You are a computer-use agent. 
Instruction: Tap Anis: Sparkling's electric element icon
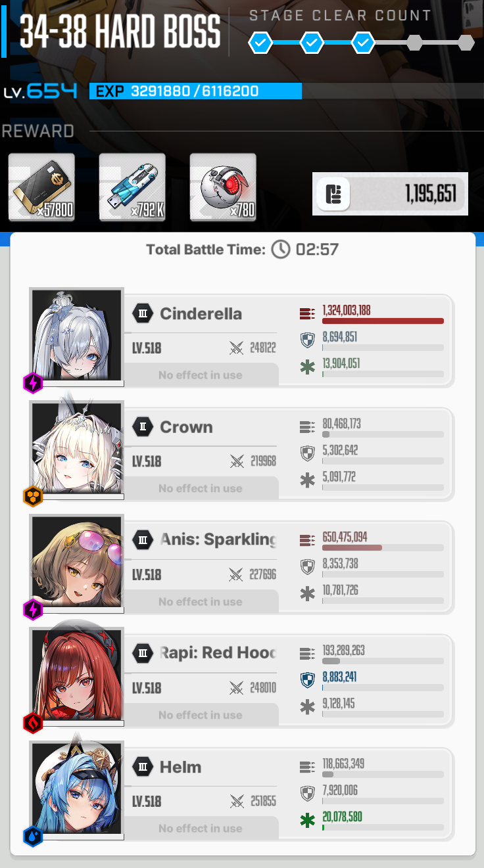[x=33, y=610]
